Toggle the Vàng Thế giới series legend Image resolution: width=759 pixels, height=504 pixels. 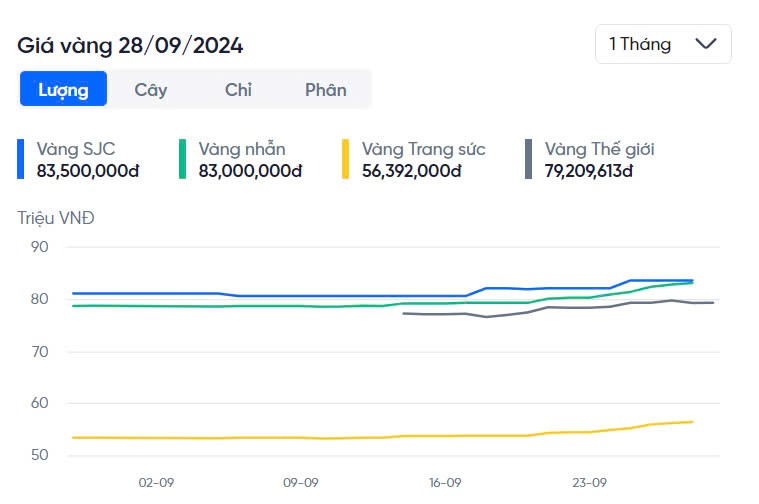pos(600,149)
